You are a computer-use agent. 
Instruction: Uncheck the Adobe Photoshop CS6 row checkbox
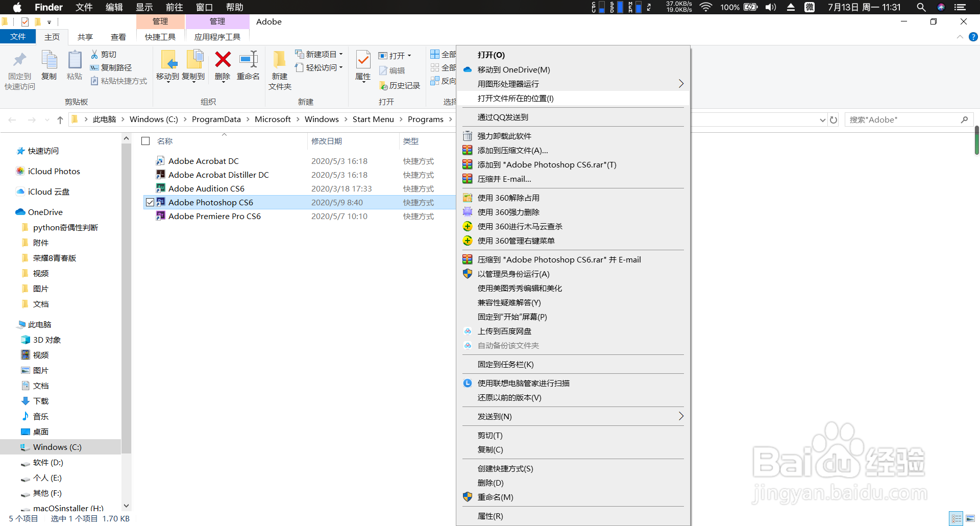click(150, 202)
